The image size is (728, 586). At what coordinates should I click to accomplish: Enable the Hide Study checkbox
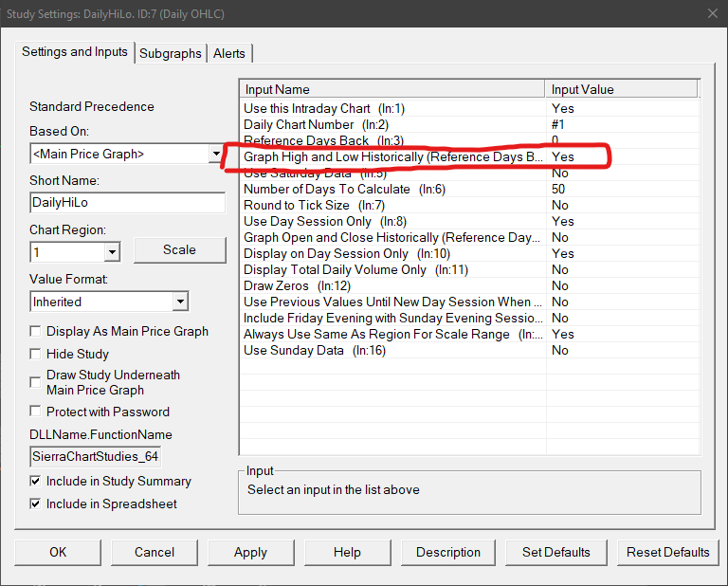tap(35, 354)
